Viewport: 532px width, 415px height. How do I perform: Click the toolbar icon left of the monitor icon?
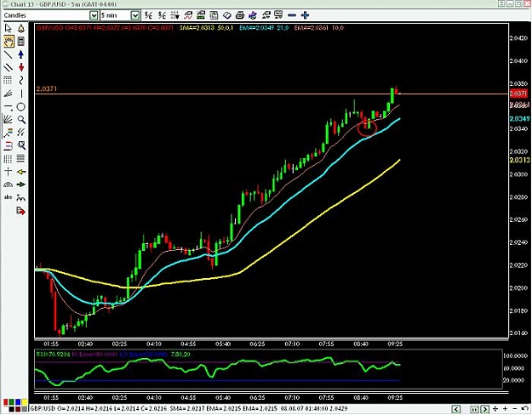click(x=266, y=15)
